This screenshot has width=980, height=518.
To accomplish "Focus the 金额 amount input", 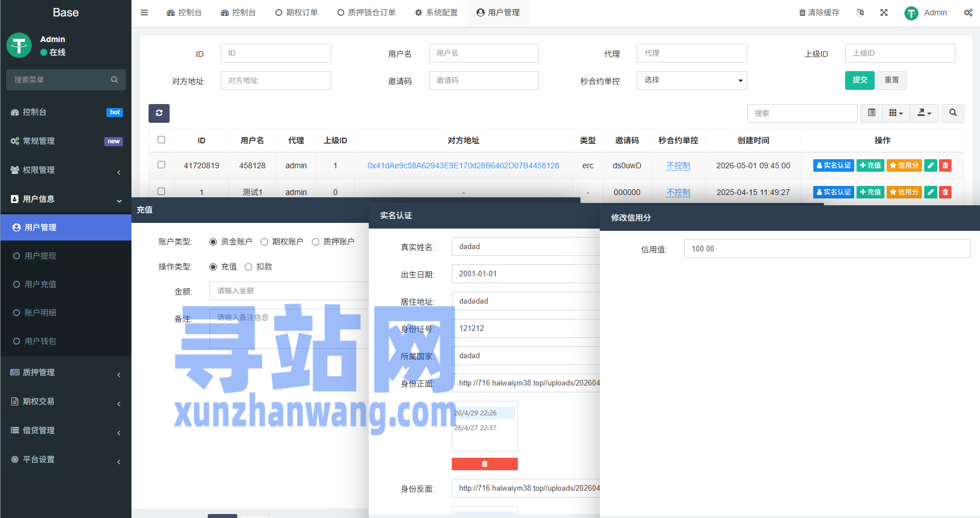I will [289, 291].
